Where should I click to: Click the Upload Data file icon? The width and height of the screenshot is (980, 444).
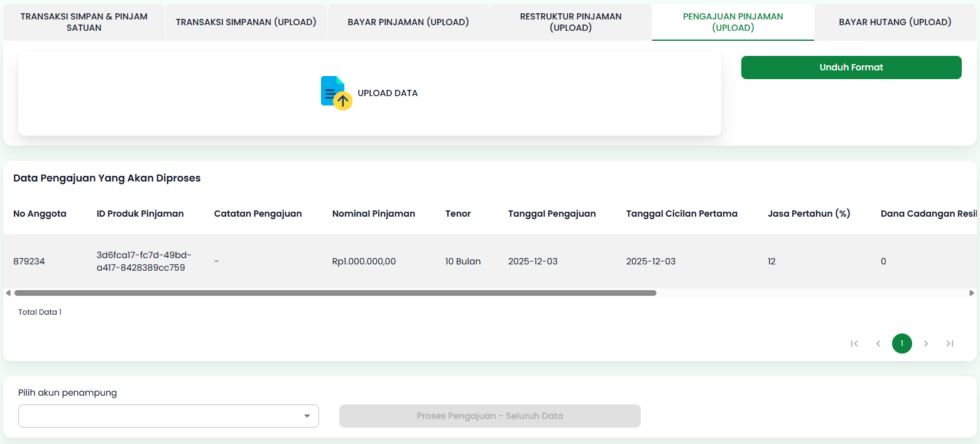coord(334,91)
